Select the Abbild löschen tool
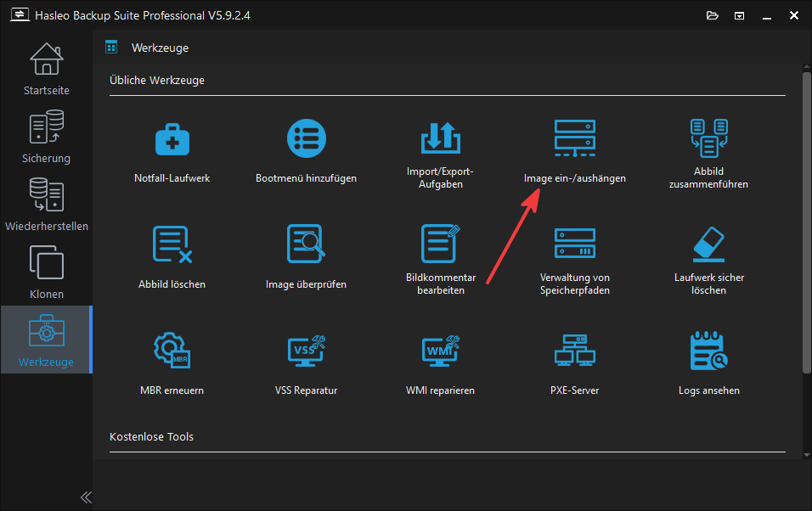Viewport: 812px width, 511px height. 172,257
